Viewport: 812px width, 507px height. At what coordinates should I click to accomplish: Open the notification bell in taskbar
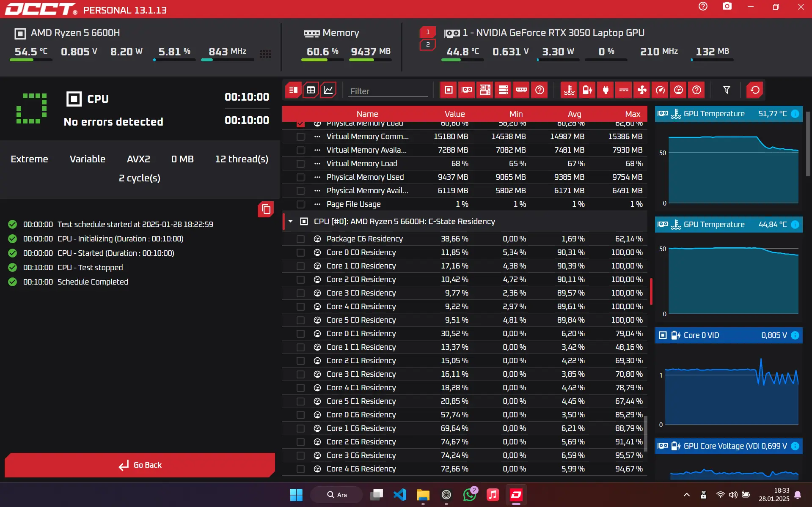(x=798, y=495)
